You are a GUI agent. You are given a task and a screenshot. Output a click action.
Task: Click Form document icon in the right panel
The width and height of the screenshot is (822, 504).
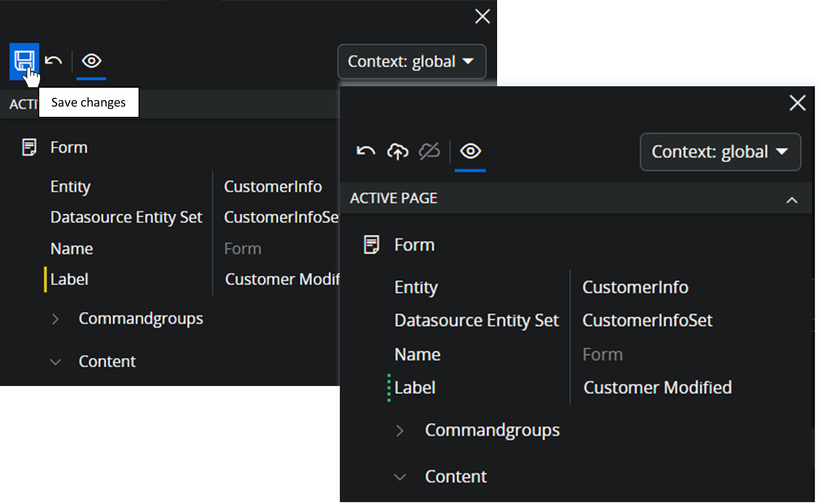tap(371, 245)
